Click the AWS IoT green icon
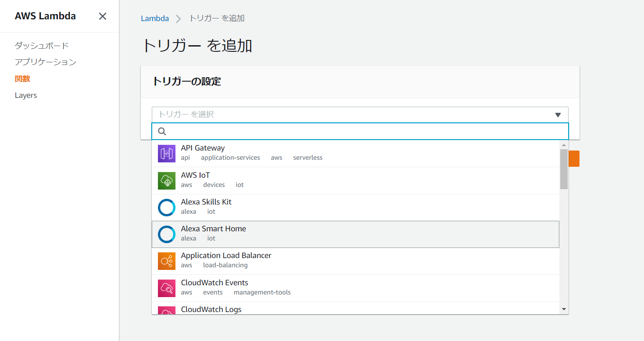This screenshot has height=341, width=644. (x=167, y=180)
